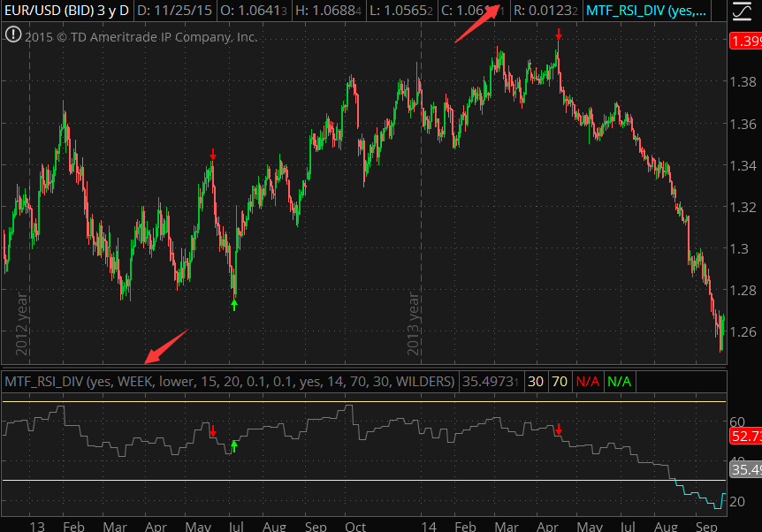This screenshot has width=762, height=532.
Task: Click the red sell arrow above the May 2012 price peak
Action: coord(213,156)
